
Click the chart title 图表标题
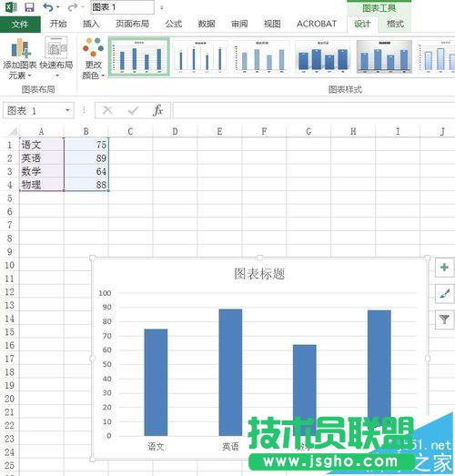click(x=259, y=274)
